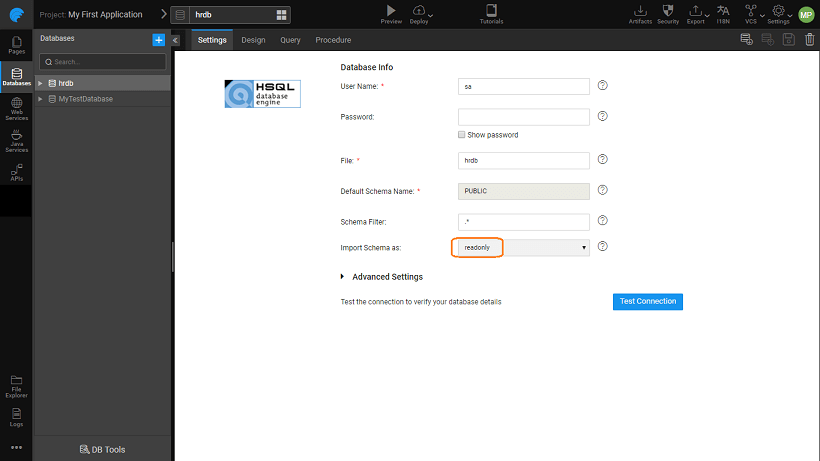Viewport: 820px width, 461px height.
Task: Expand Advanced Settings section
Action: pyautogui.click(x=343, y=277)
